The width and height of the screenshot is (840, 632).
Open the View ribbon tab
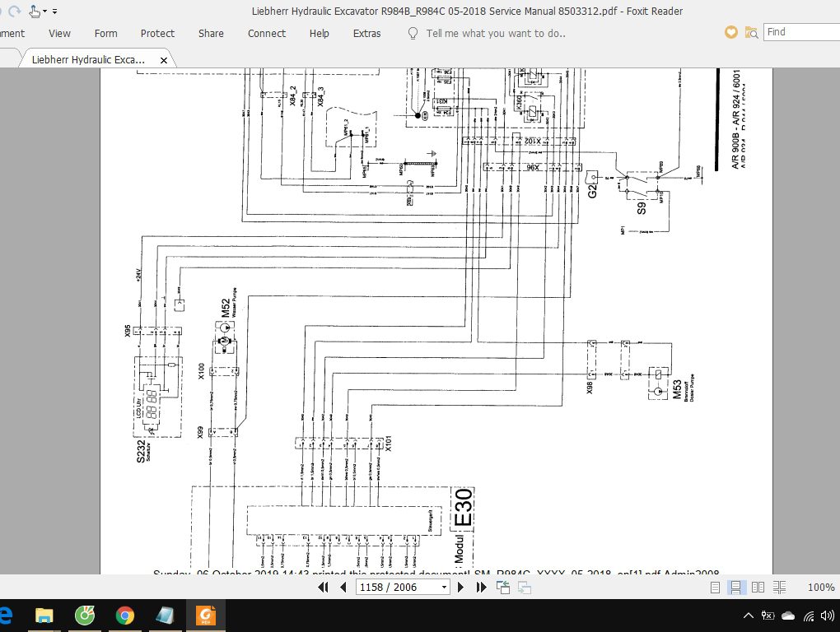click(x=59, y=33)
